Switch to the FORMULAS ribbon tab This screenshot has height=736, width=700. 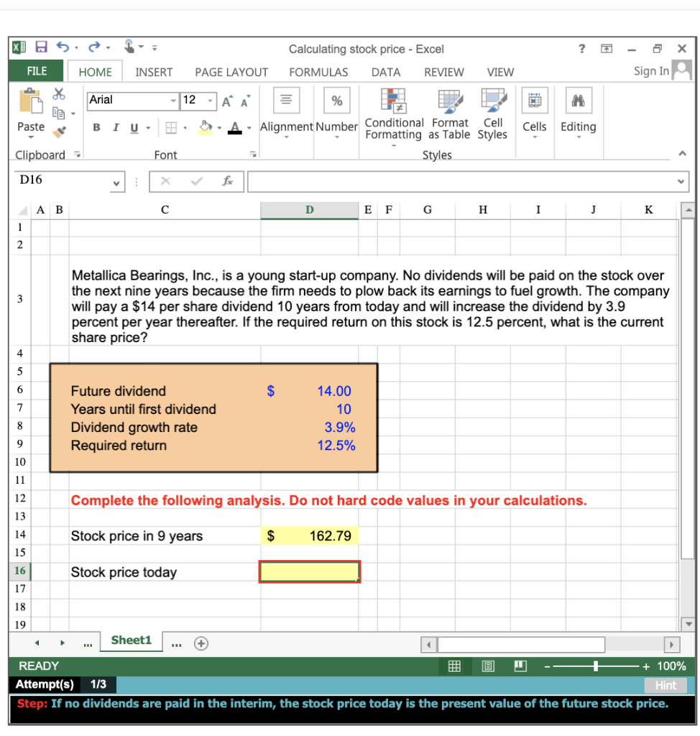point(318,72)
